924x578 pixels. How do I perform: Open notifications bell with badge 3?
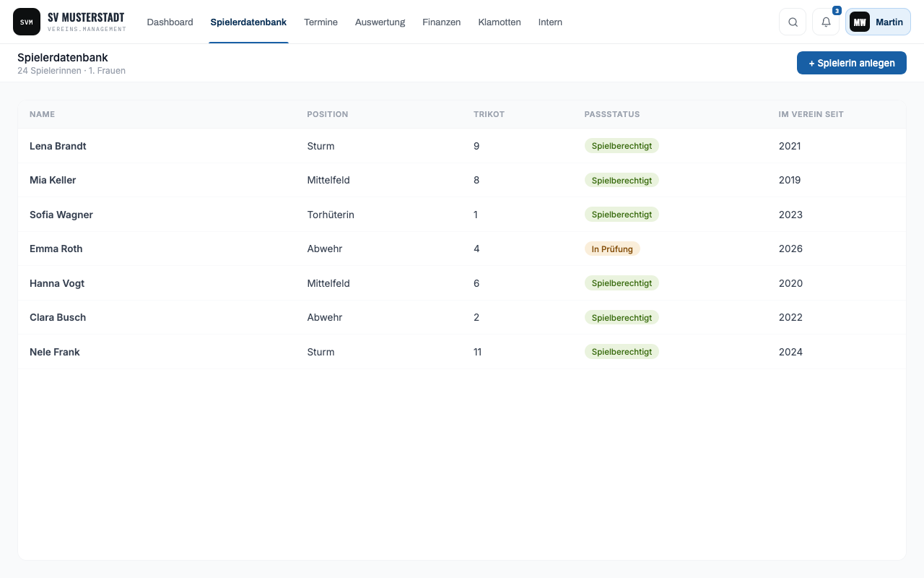tap(826, 22)
